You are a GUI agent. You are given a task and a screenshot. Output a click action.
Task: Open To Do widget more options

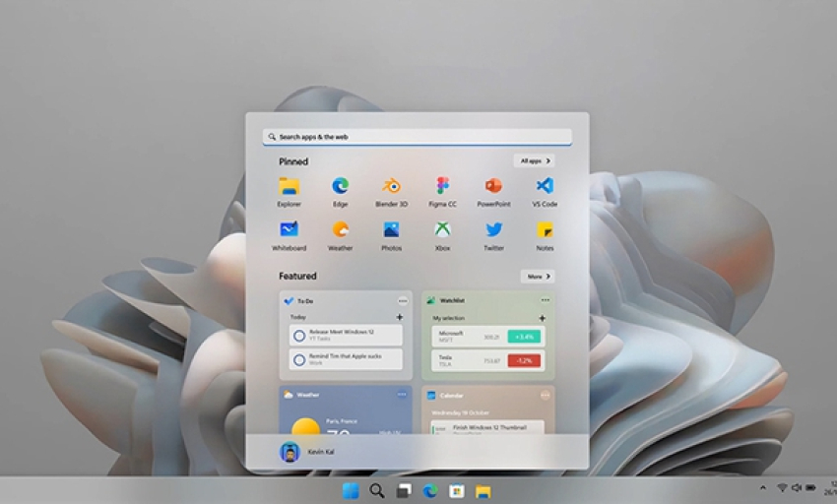tap(403, 301)
